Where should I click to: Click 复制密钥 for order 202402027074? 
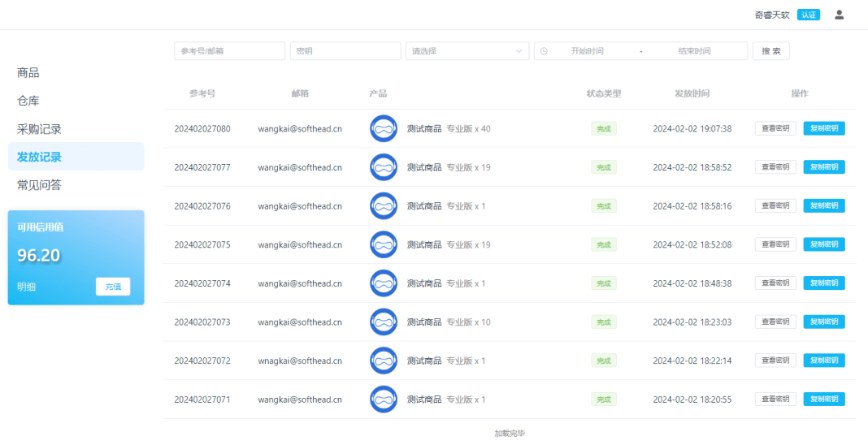click(x=824, y=283)
